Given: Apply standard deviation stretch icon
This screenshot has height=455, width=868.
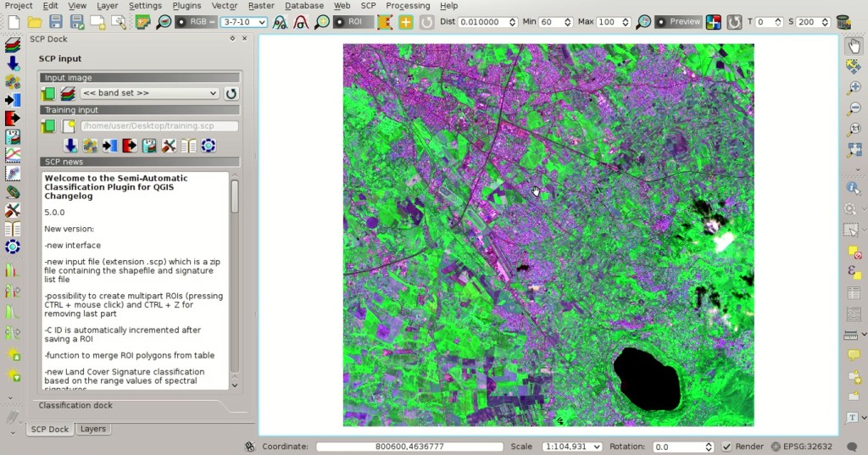Looking at the screenshot, I should click(x=301, y=22).
